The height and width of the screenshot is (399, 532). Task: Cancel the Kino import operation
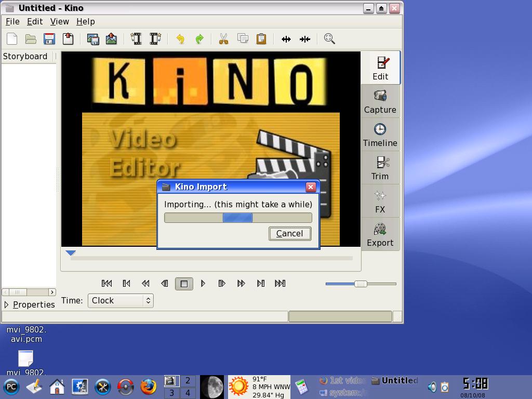tap(289, 233)
